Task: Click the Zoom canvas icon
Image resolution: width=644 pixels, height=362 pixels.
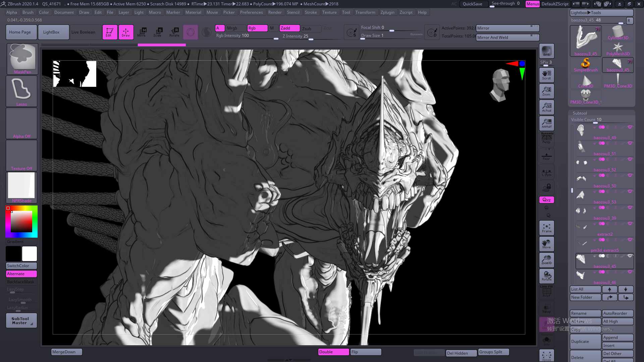Action: 546,91
